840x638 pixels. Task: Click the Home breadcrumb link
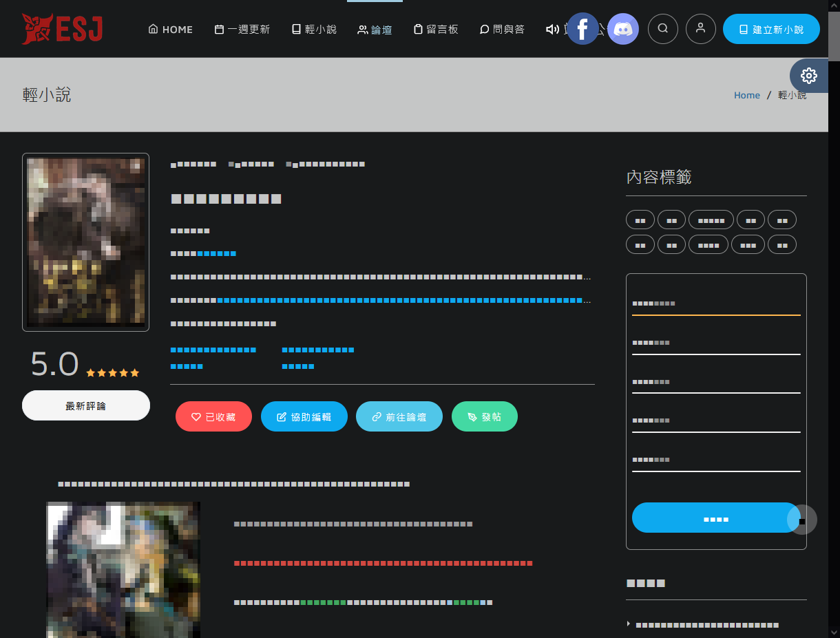[x=746, y=96]
